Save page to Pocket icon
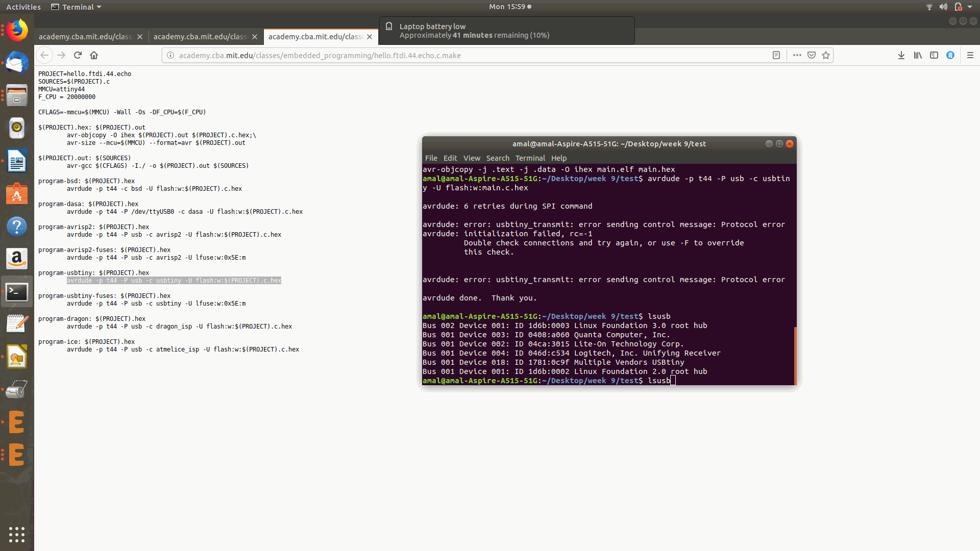The width and height of the screenshot is (980, 551). pyautogui.click(x=811, y=55)
